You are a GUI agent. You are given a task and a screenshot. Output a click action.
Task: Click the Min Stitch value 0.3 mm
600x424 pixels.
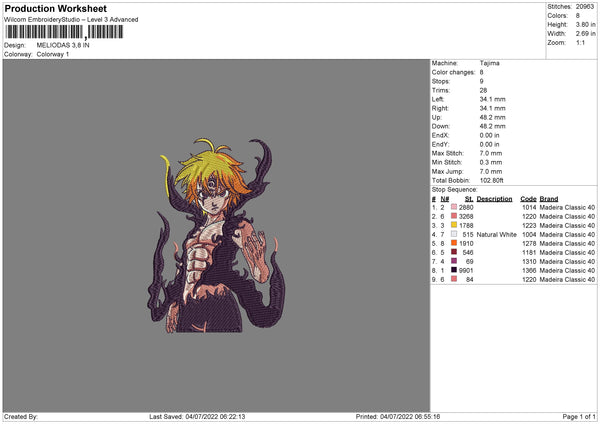coord(491,162)
